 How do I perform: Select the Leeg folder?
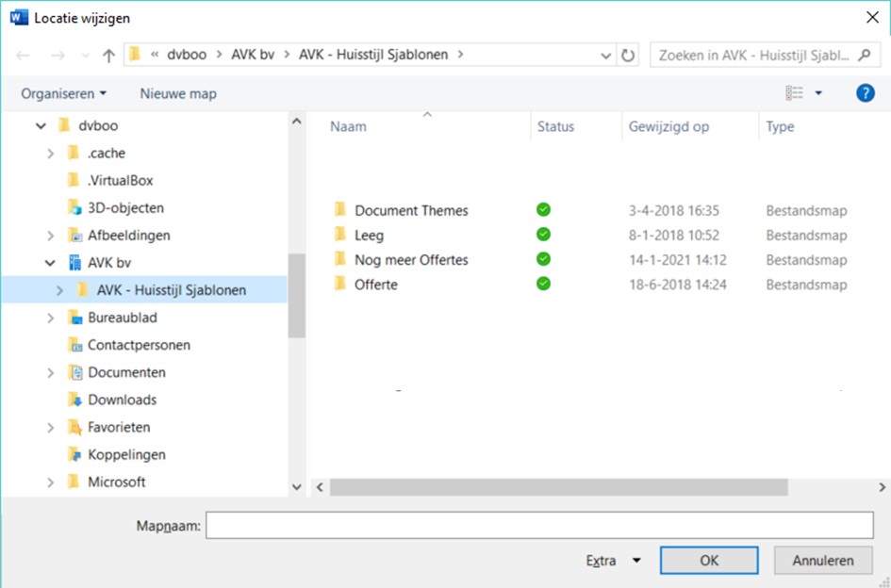[x=370, y=236]
